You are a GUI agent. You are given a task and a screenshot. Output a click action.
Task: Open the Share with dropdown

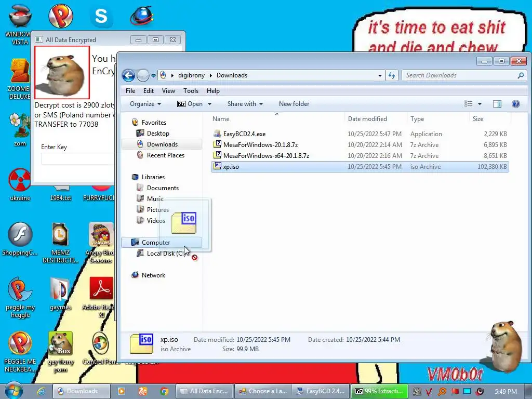tap(245, 104)
